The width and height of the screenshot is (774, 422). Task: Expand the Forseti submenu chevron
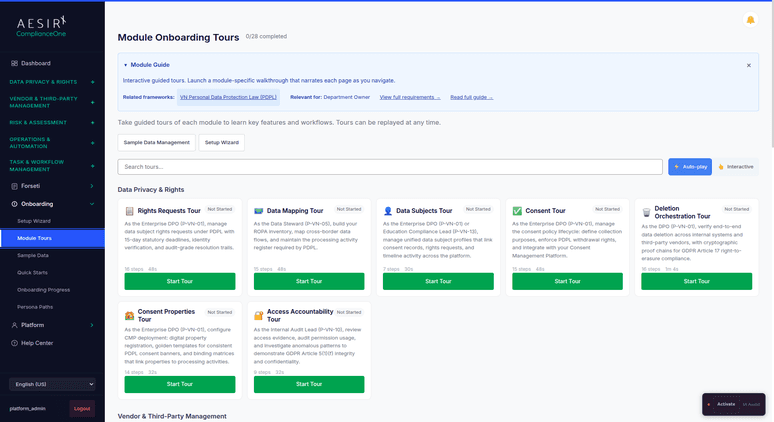click(x=92, y=186)
